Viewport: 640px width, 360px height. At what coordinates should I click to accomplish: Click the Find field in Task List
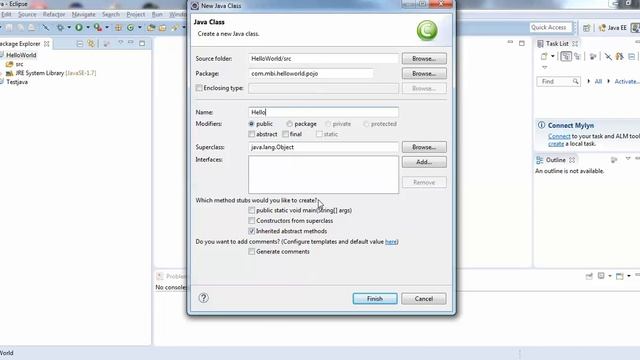pyautogui.click(x=558, y=82)
